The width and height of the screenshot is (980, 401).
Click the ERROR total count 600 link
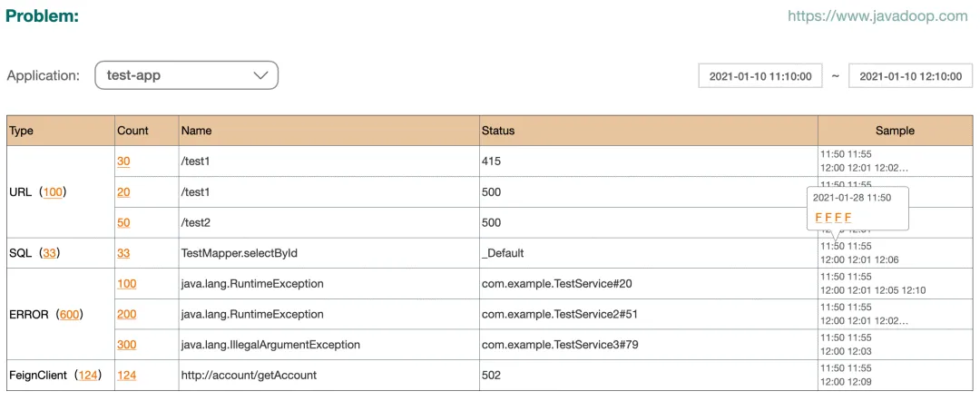point(69,314)
